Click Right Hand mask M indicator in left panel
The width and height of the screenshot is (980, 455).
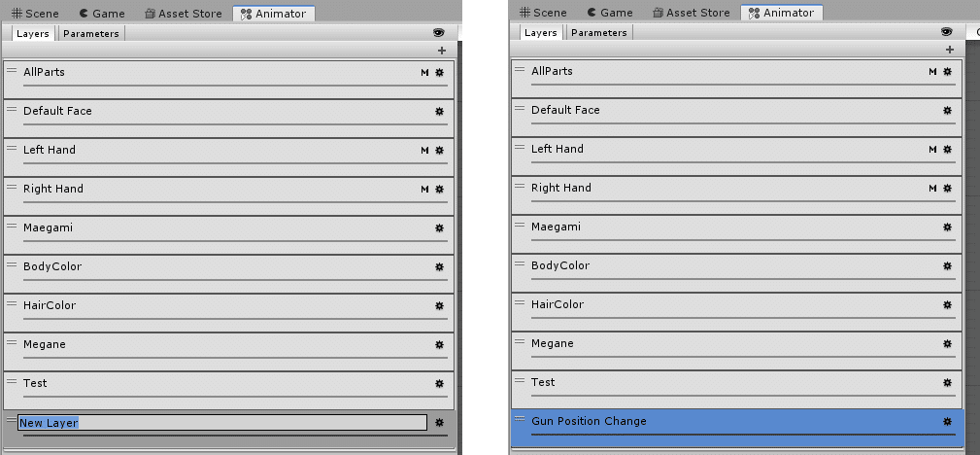(x=425, y=189)
